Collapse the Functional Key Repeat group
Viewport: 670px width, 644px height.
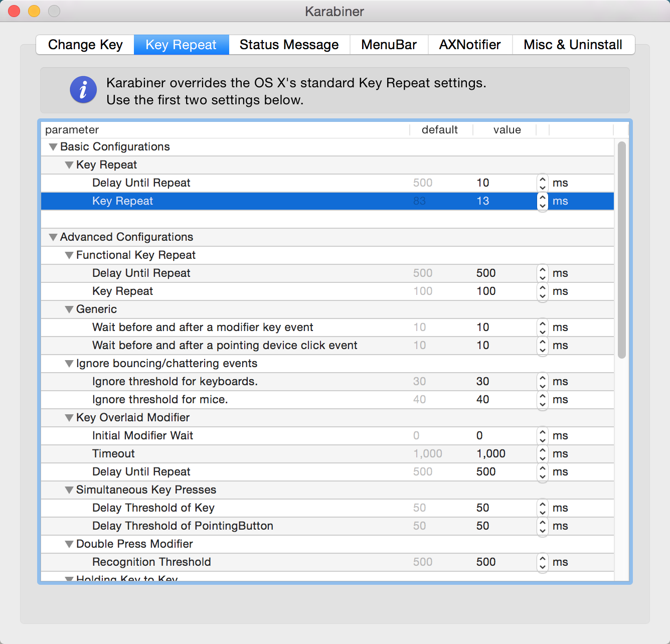69,255
